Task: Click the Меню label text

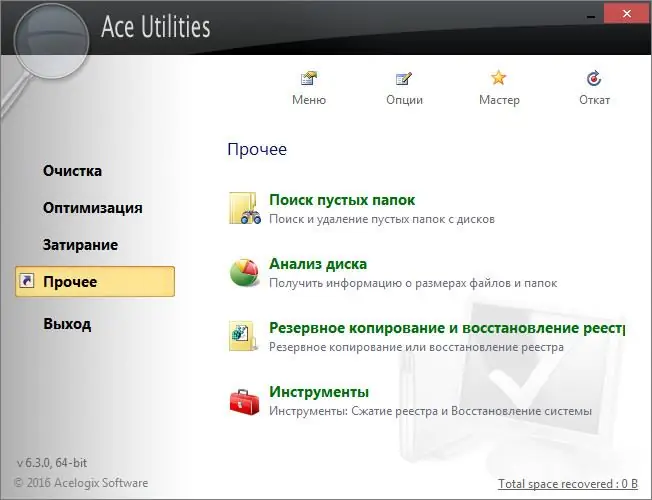Action: (x=309, y=100)
